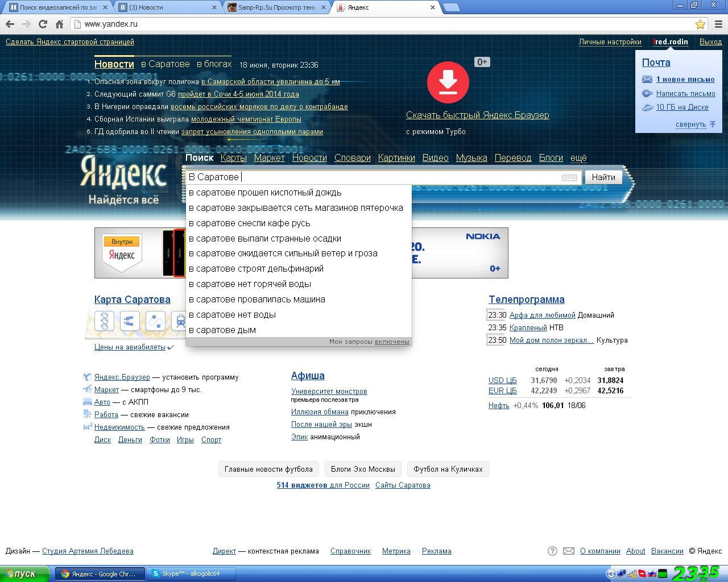Switch to the (3) Новости tab
Screen dimensions: 728x582
tap(168, 7)
